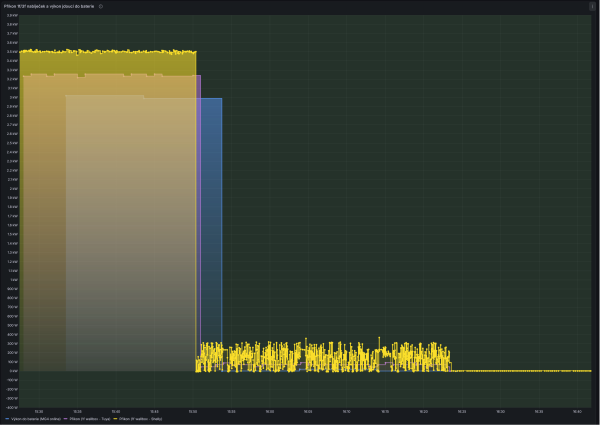Click the 16:00 tick on time axis
The height and width of the screenshot is (425, 600).
(x=270, y=412)
